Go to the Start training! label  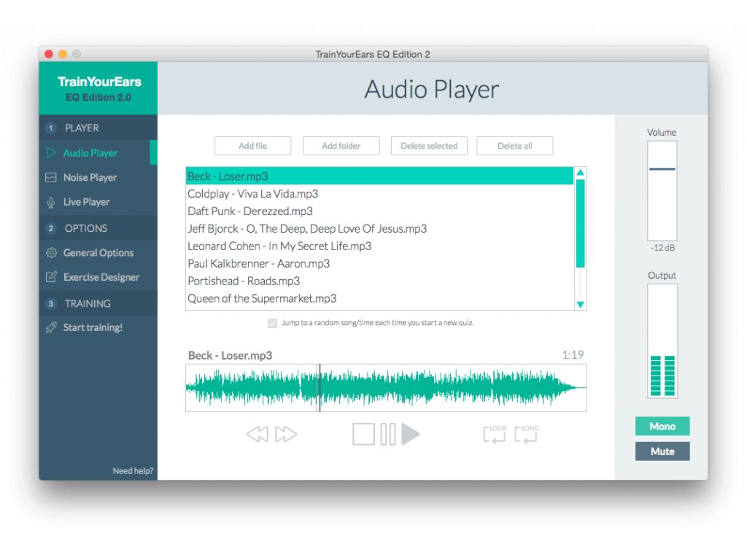[x=93, y=327]
